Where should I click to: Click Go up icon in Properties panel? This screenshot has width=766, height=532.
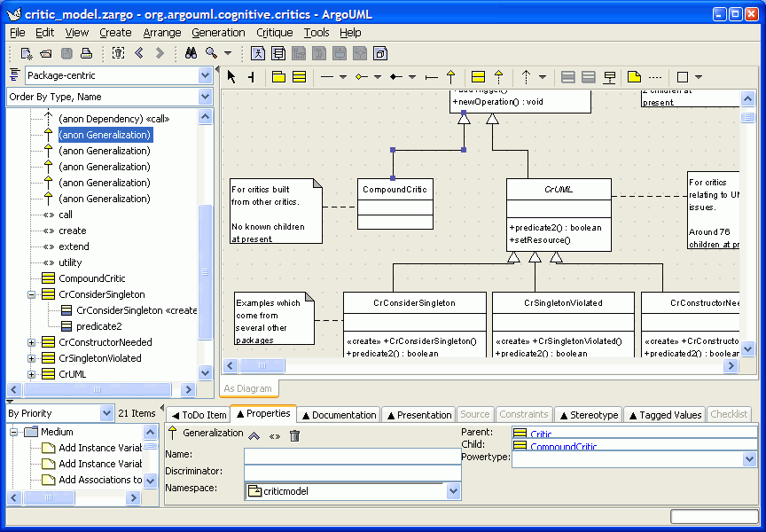pyautogui.click(x=254, y=435)
